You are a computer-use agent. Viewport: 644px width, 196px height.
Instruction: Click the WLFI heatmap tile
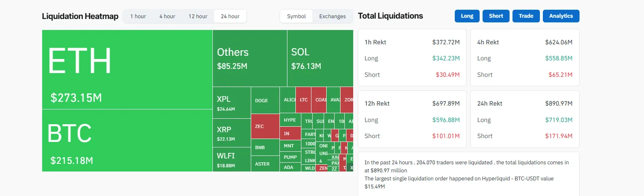[231, 159]
